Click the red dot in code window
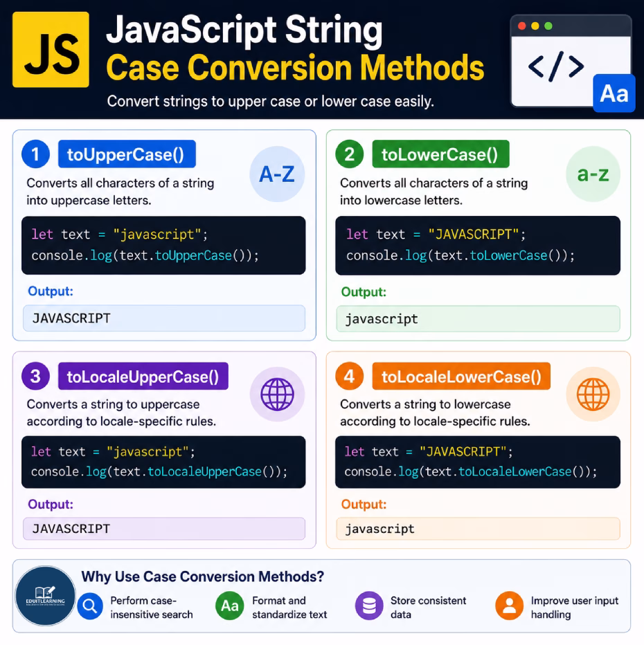The image size is (644, 645). click(522, 26)
